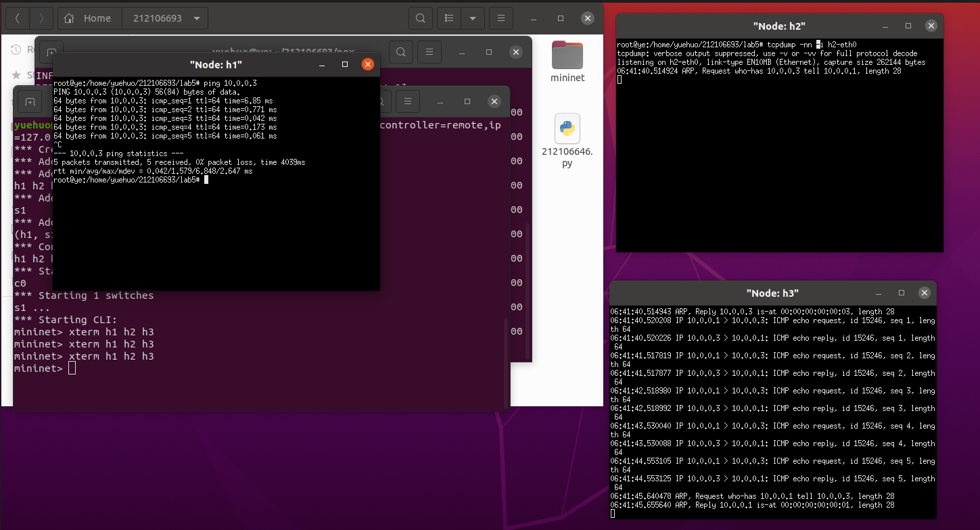Click the "*** Starting 1 switches" line
This screenshot has width=980, height=530.
pos(84,295)
